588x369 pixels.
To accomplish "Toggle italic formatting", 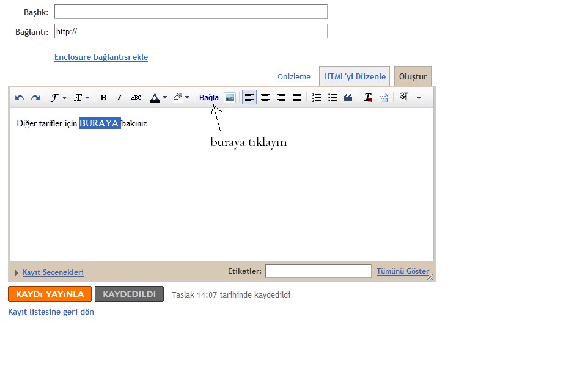I will tap(119, 98).
